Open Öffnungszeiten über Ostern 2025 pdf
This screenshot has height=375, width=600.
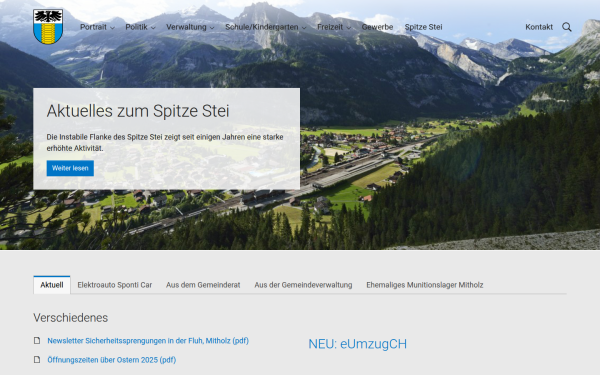tap(112, 360)
